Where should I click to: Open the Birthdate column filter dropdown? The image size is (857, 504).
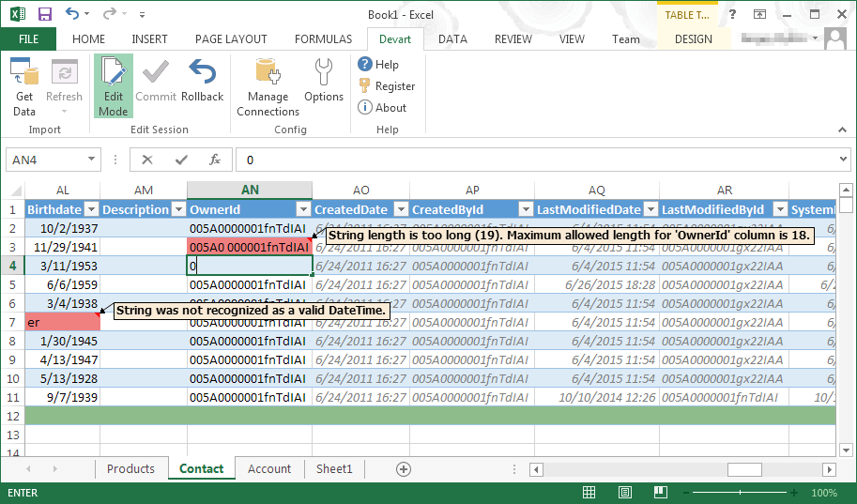[92, 209]
